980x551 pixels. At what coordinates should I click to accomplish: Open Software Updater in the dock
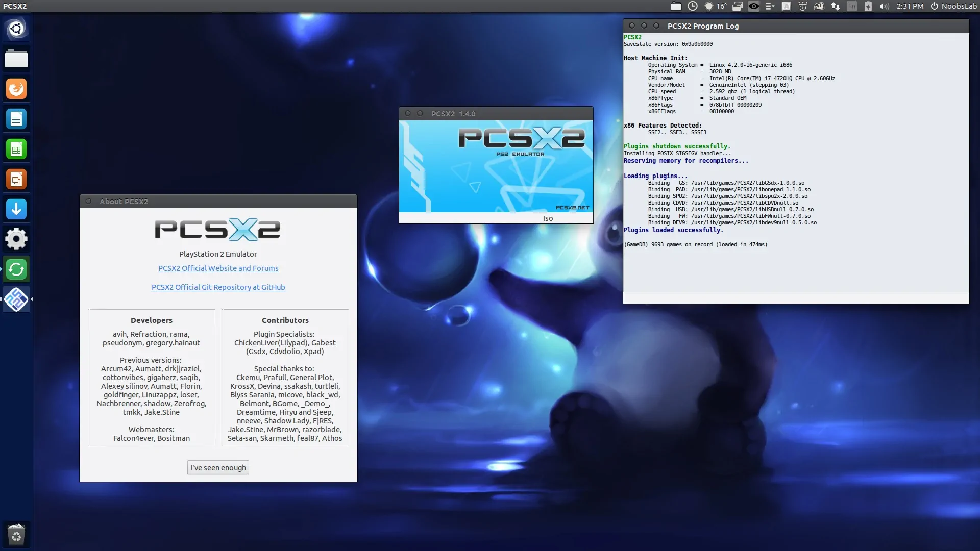tap(16, 269)
